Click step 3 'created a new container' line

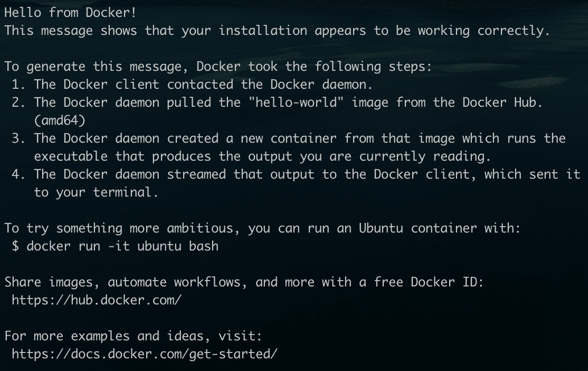288,138
